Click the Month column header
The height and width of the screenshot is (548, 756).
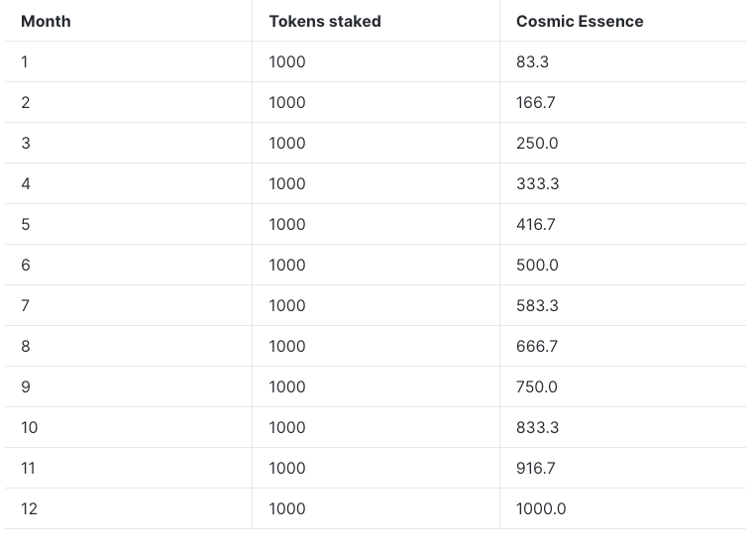[x=46, y=21]
